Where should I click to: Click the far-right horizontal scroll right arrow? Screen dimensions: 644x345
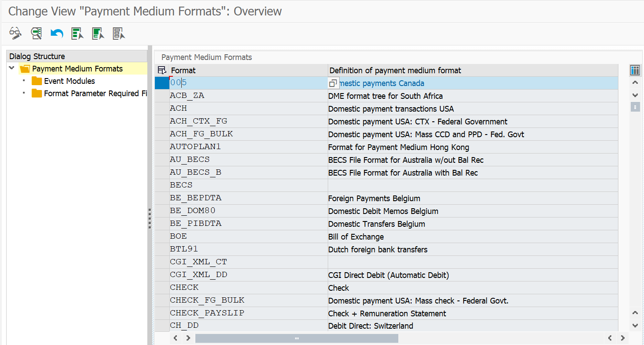pos(623,338)
